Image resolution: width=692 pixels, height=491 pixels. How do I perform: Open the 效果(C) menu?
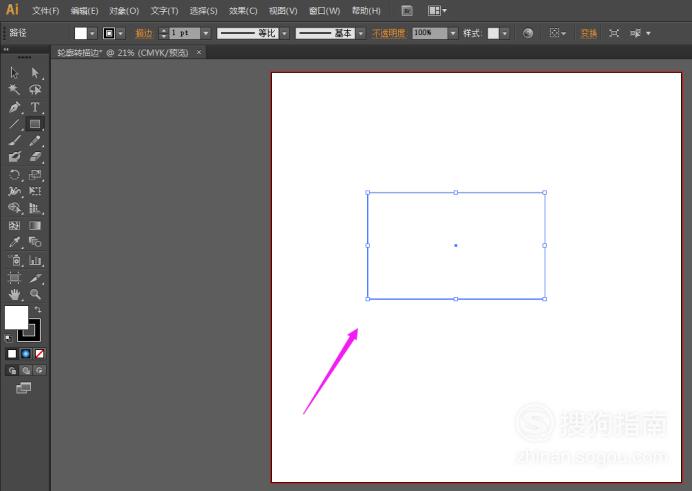pos(243,11)
